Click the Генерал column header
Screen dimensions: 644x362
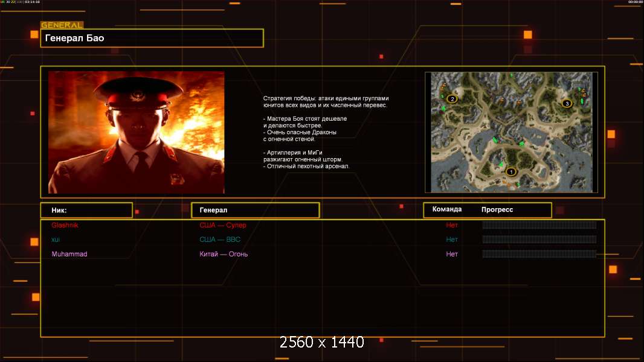(256, 210)
